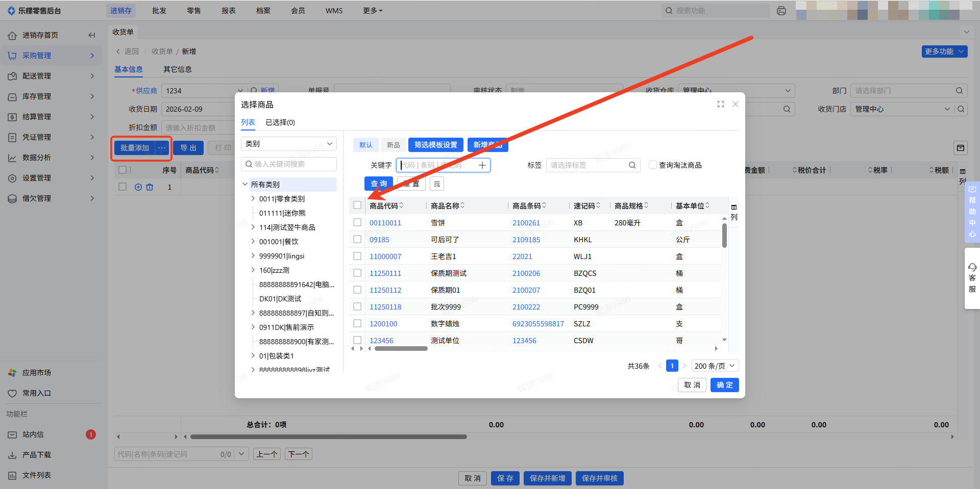Click the 借欠管理 sidebar icon
Screen dimensions: 980x489
12,198
